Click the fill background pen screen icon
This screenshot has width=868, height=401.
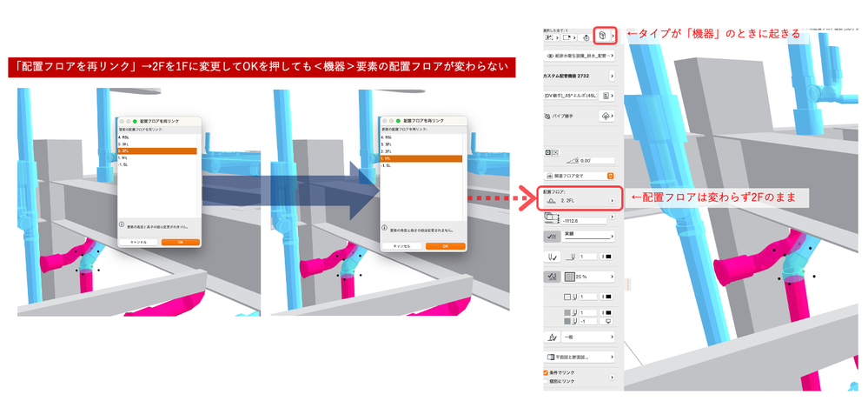tap(606, 321)
